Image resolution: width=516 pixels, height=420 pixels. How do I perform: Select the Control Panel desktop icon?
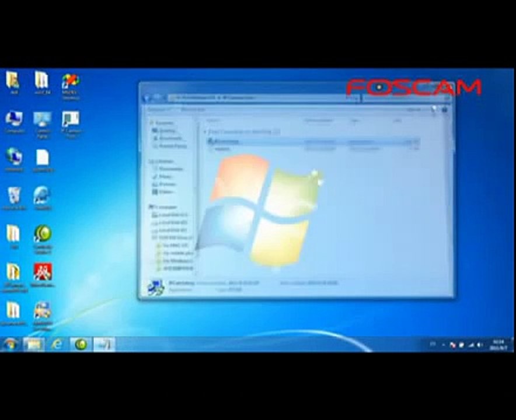point(42,125)
